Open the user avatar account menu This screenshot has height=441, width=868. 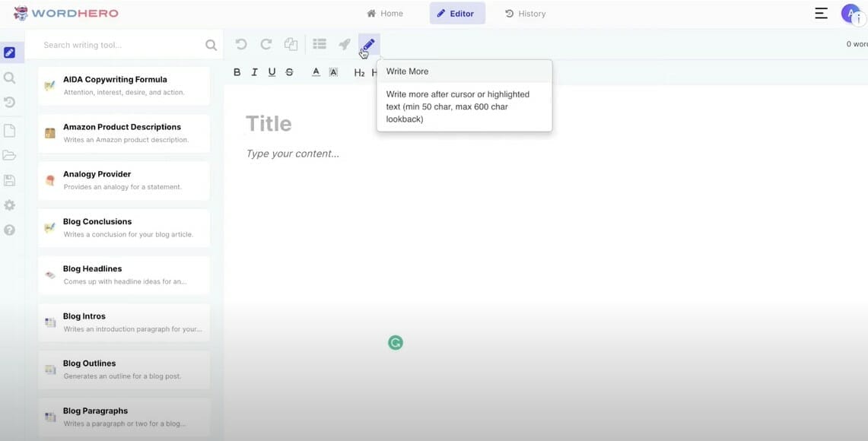click(x=850, y=13)
